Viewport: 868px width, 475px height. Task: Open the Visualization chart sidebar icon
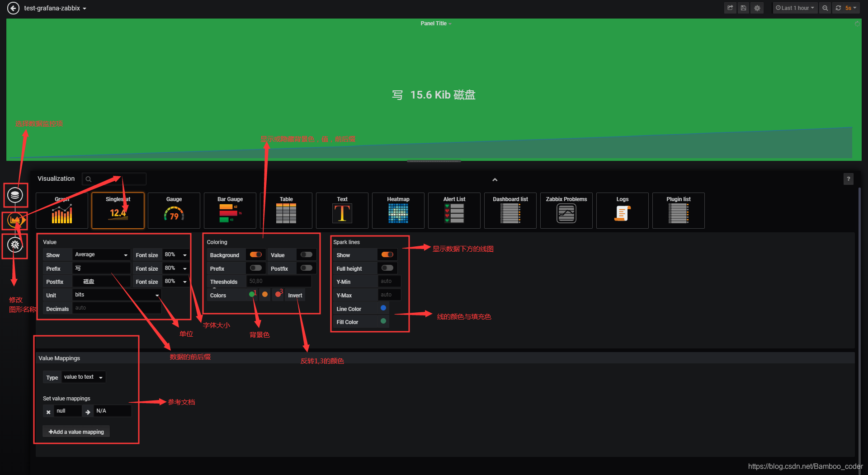tap(15, 220)
